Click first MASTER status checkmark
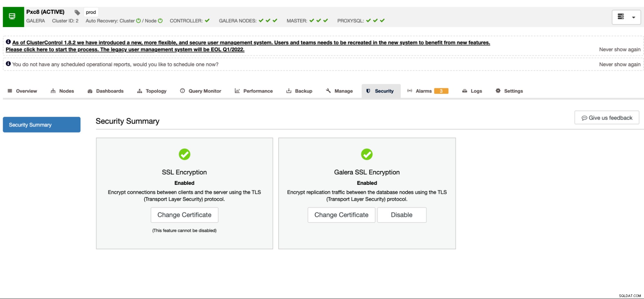 pyautogui.click(x=312, y=21)
